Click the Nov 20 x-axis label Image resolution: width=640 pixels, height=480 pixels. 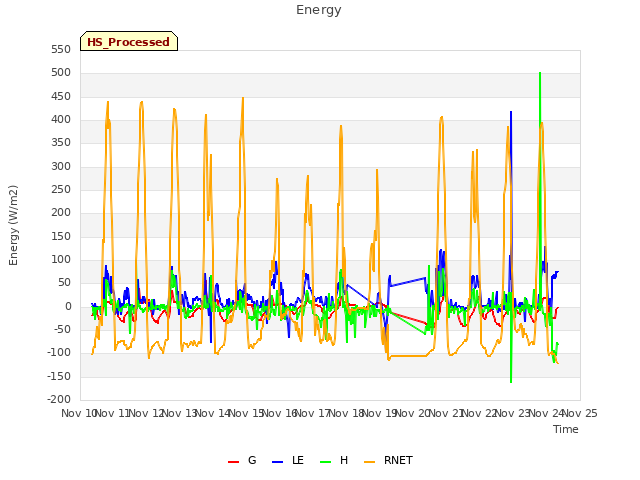pyautogui.click(x=413, y=413)
